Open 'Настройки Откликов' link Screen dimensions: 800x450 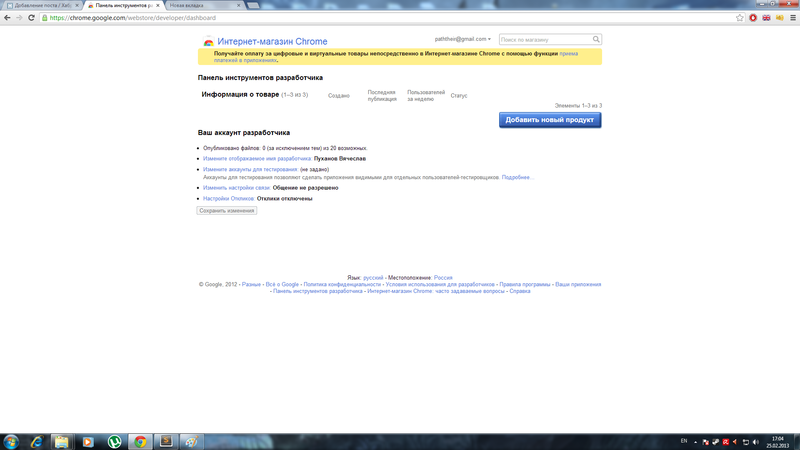click(x=229, y=198)
